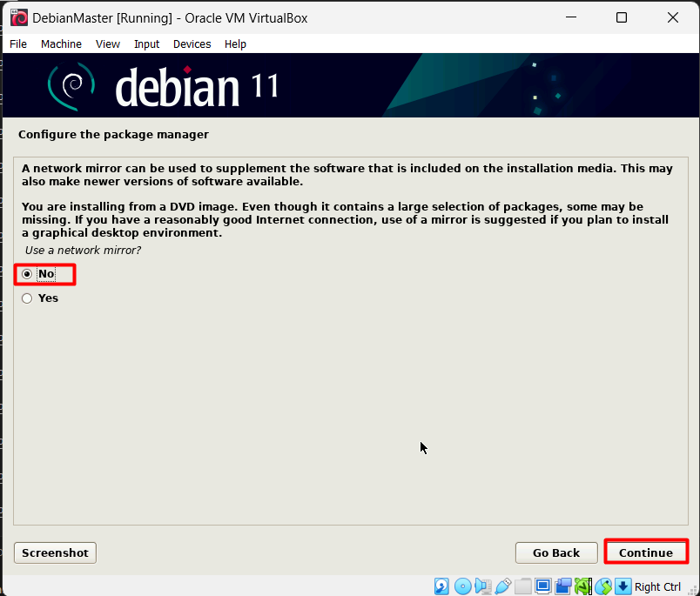The height and width of the screenshot is (596, 700).
Task: Open the Input menu
Action: pyautogui.click(x=146, y=44)
